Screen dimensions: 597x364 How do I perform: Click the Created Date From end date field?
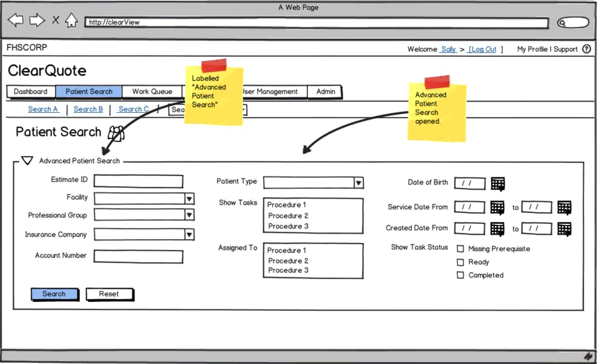click(x=537, y=229)
